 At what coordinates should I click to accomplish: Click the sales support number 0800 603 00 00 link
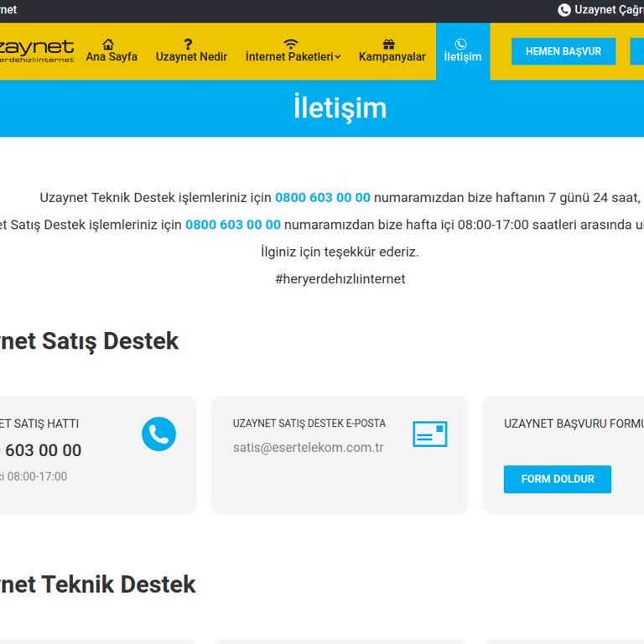pos(233,225)
